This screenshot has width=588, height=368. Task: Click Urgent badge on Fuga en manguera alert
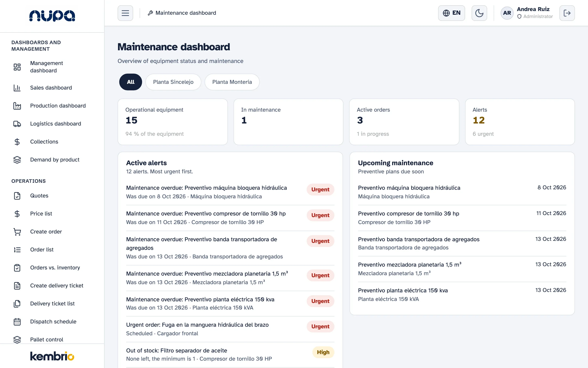tap(320, 327)
